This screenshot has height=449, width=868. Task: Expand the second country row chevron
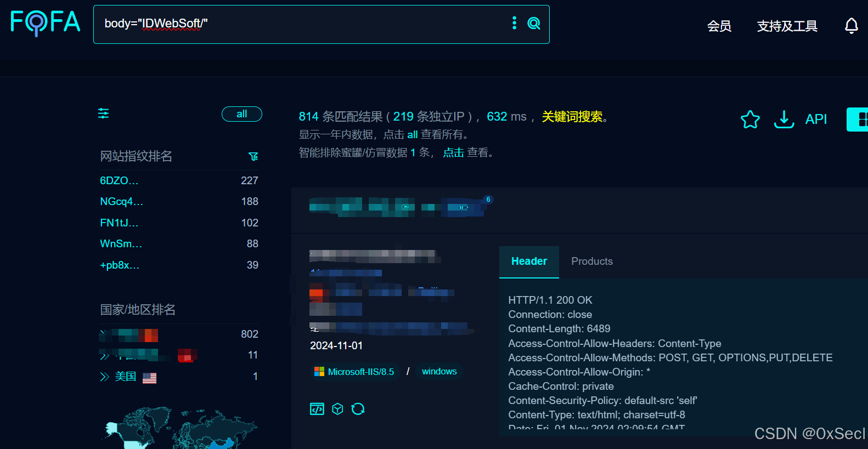tap(105, 356)
